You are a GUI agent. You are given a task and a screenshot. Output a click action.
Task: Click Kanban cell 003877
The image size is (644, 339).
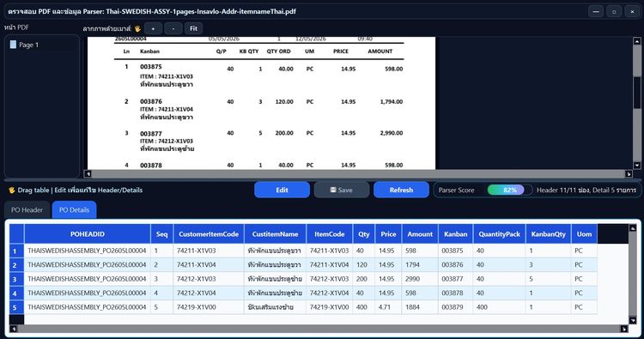[x=455, y=279]
